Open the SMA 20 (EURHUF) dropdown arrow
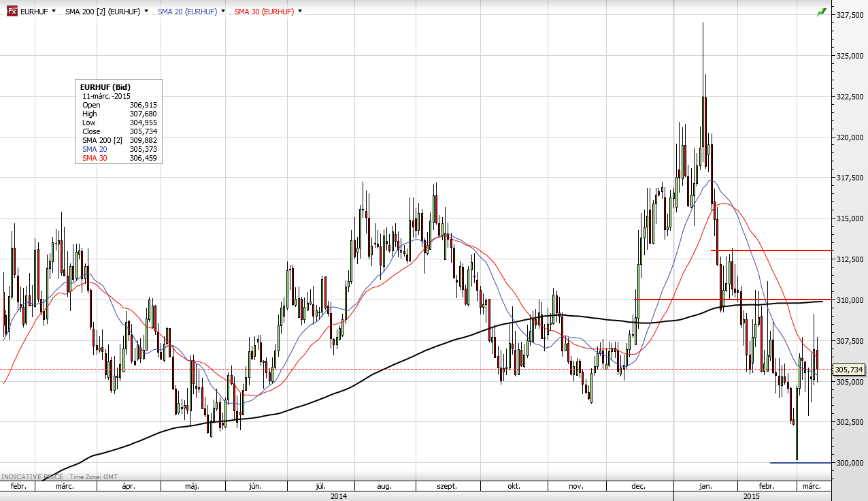This screenshot has height=501, width=868. [x=224, y=12]
